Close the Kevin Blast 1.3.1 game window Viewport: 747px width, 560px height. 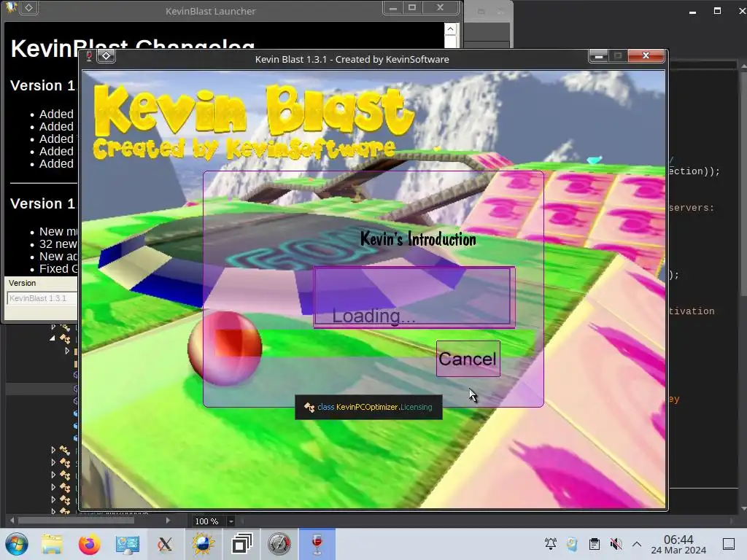pos(646,55)
